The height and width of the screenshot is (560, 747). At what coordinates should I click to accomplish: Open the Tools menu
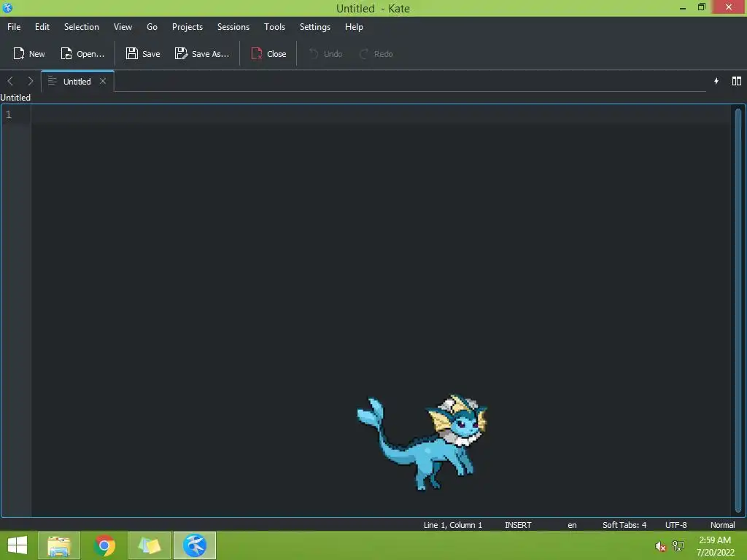274,27
